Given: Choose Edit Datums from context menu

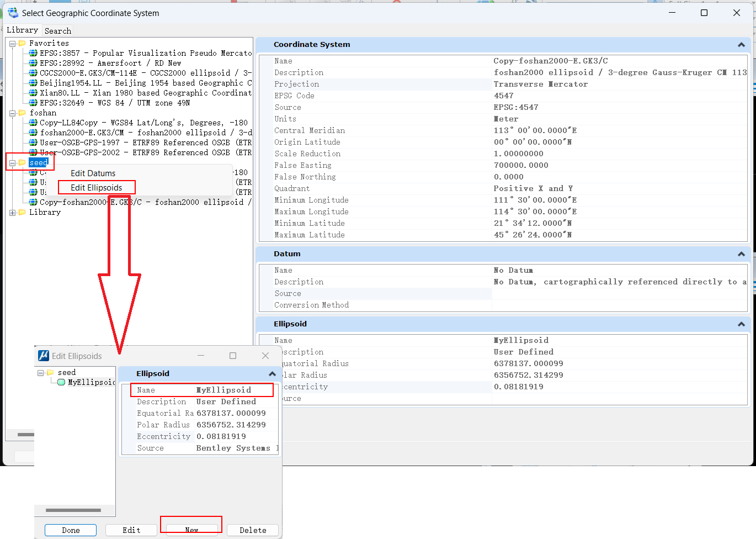Looking at the screenshot, I should [x=93, y=173].
